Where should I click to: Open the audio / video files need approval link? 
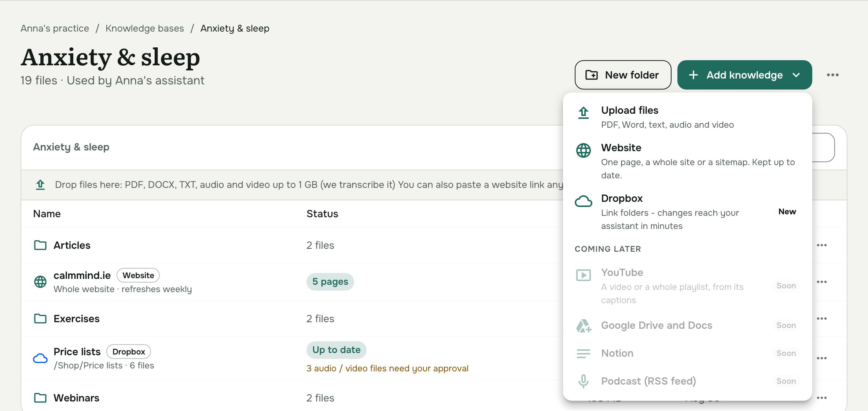tap(387, 368)
